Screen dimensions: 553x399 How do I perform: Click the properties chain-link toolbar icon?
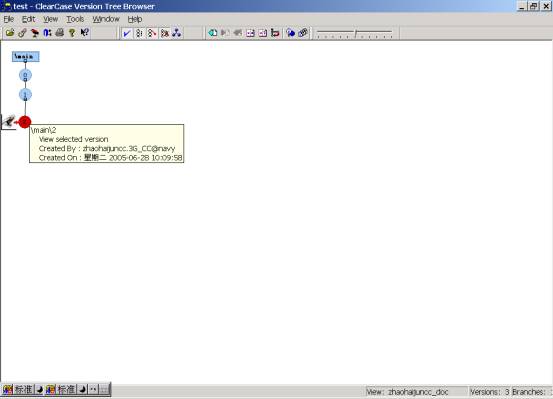(22, 33)
